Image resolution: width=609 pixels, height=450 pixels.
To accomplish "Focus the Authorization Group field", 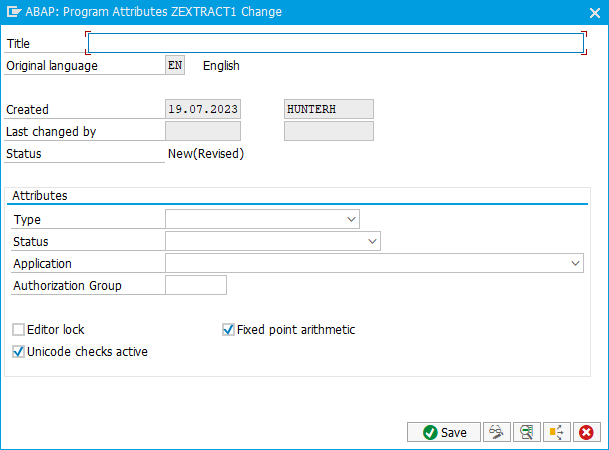I will (196, 285).
